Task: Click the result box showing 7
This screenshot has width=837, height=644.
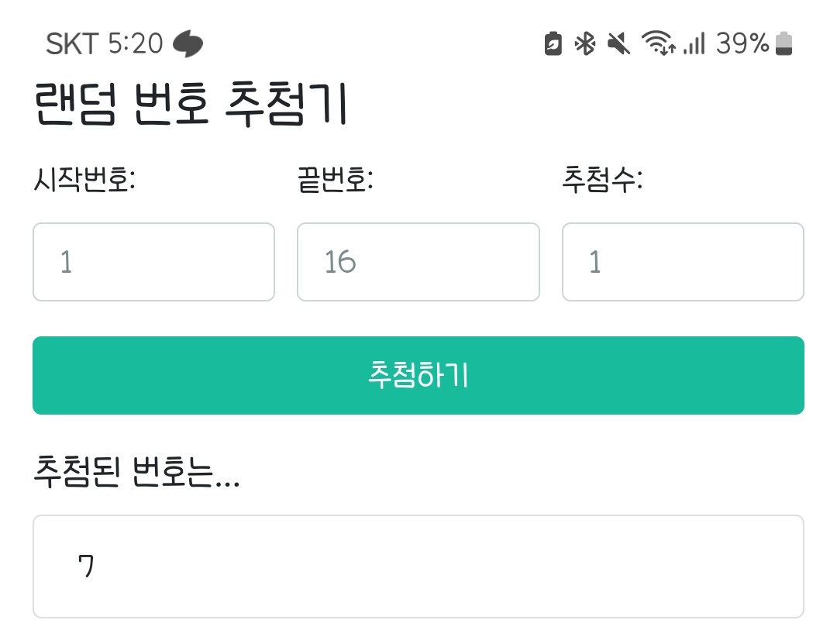Action: click(x=418, y=566)
